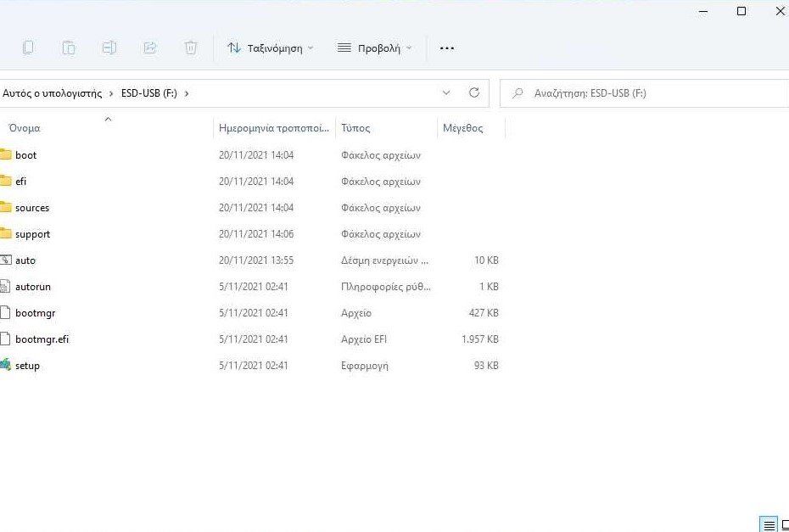Click the bootmgr file name

(x=36, y=313)
